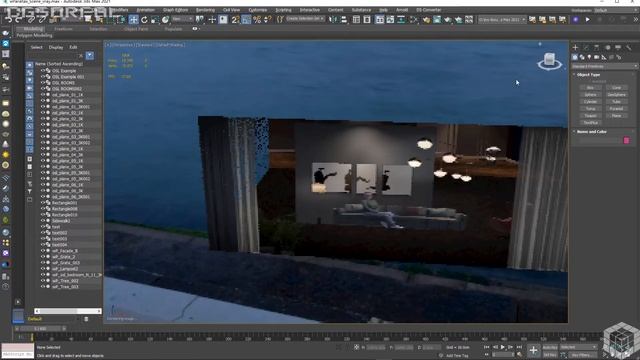Open the Customize menu
Viewport: 640px width, 360px height.
tap(258, 10)
